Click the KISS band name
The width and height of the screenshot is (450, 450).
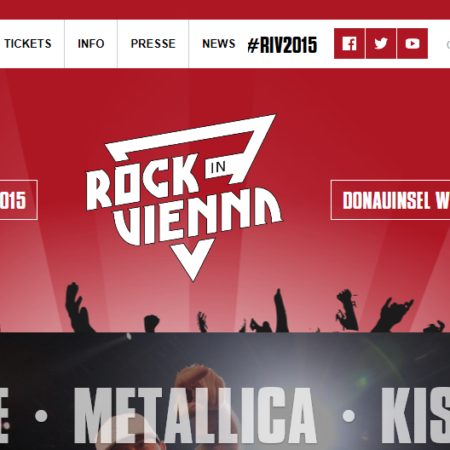click(x=416, y=415)
